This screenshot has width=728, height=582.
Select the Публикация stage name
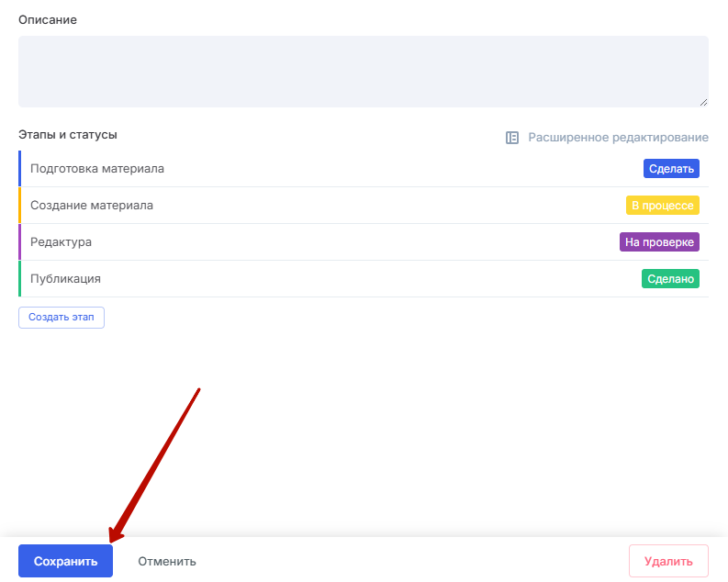pos(65,279)
